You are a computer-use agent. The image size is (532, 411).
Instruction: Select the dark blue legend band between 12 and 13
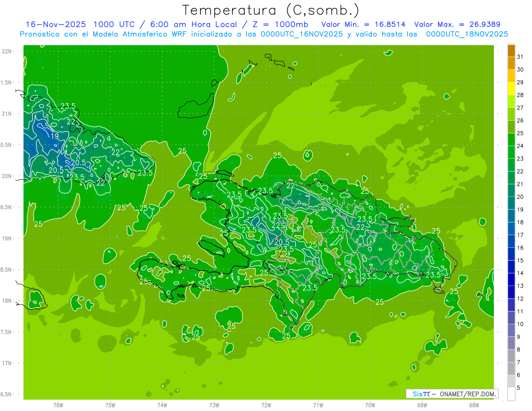(511, 293)
